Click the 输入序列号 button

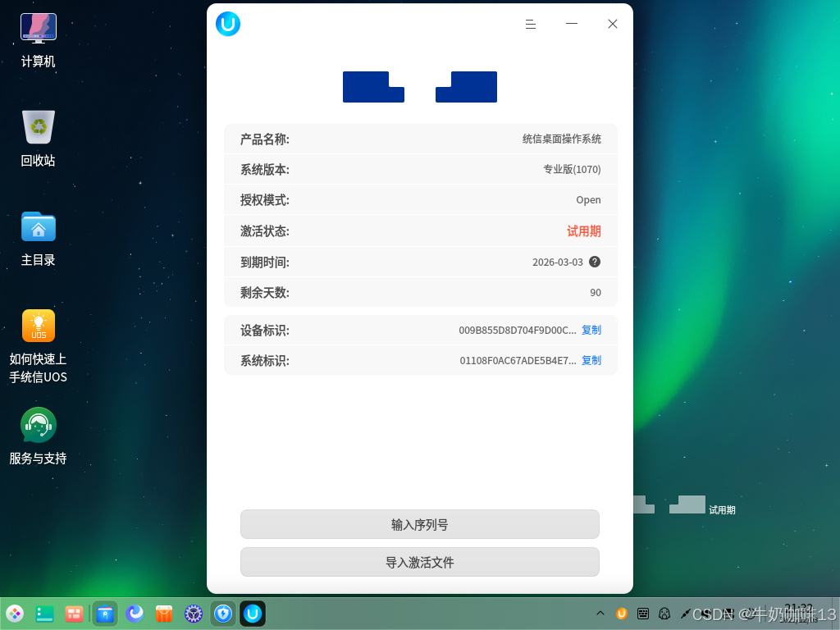click(420, 524)
